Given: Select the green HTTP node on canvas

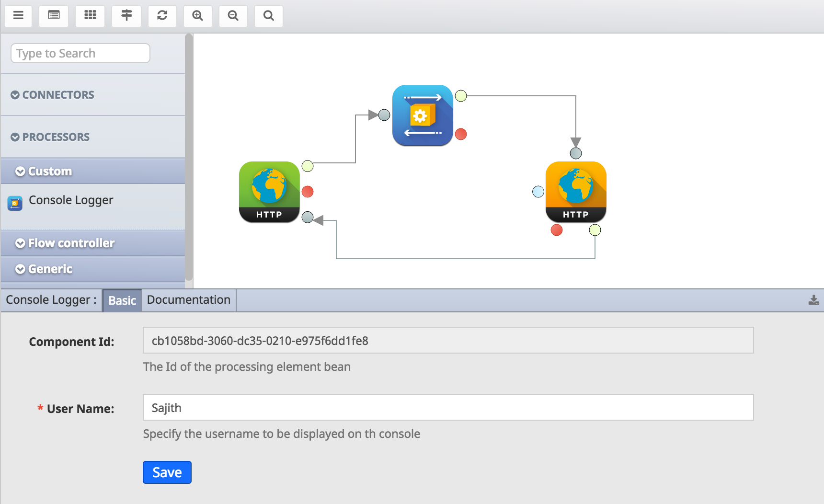Looking at the screenshot, I should [269, 192].
